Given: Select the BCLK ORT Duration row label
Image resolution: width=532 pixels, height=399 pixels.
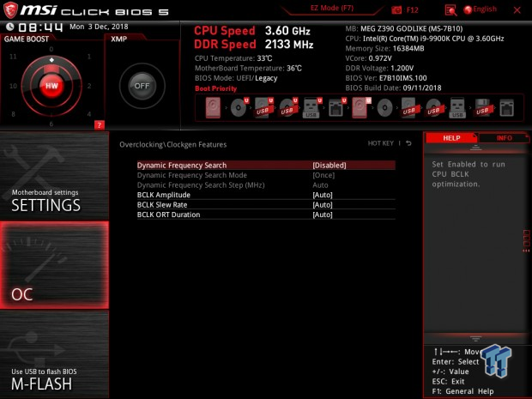Looking at the screenshot, I should pos(168,215).
